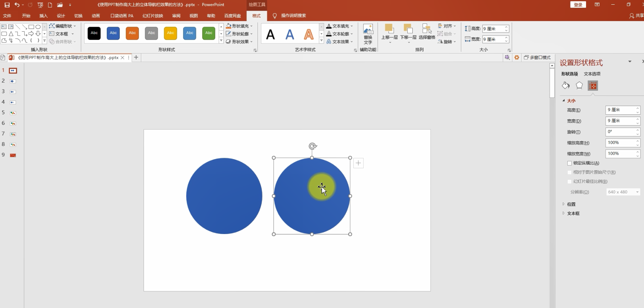Viewport: 644px width, 308px height.
Task: Close the pptx document tab
Action: click(x=122, y=58)
